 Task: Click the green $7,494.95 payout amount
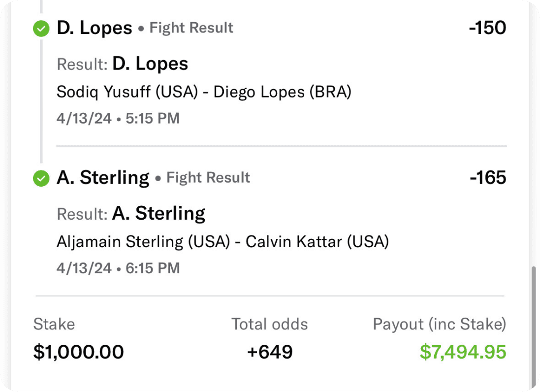pos(463,352)
